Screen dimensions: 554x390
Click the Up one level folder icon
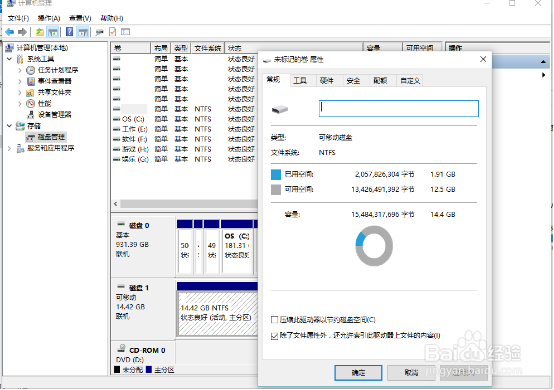pyautogui.click(x=40, y=32)
